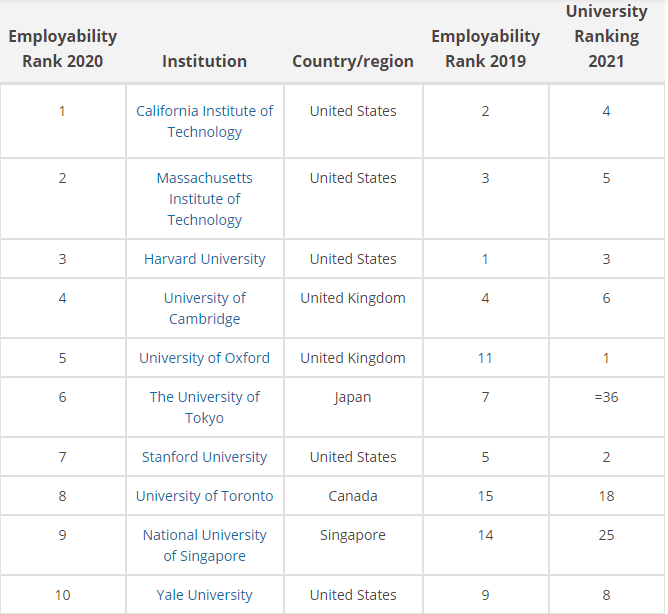Open Massachusetts Institute of Technology link
Viewport: 668px width, 614px height.
click(204, 199)
